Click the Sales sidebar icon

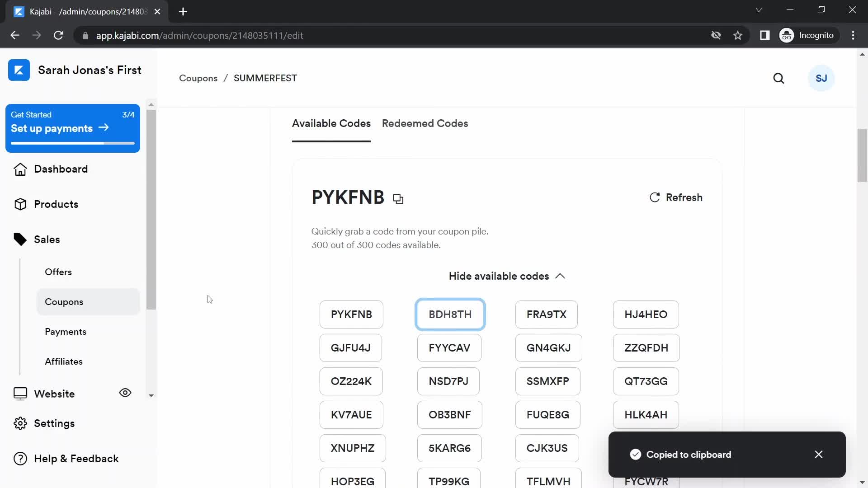pos(20,239)
